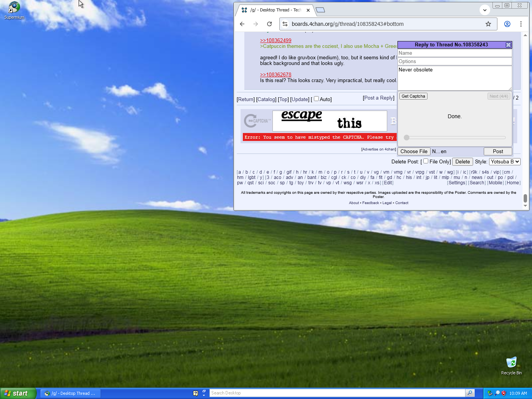Open the Catalog link
Screen dimensions: 532x399
click(x=266, y=99)
